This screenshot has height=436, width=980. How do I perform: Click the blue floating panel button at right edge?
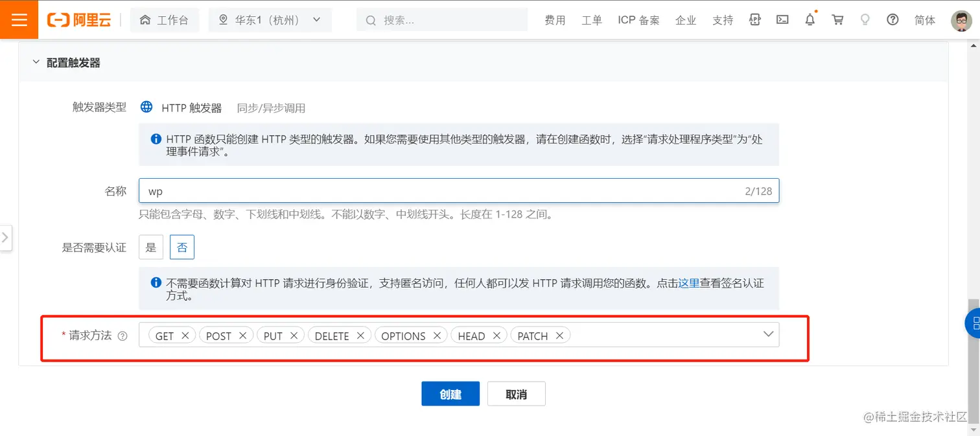click(974, 324)
